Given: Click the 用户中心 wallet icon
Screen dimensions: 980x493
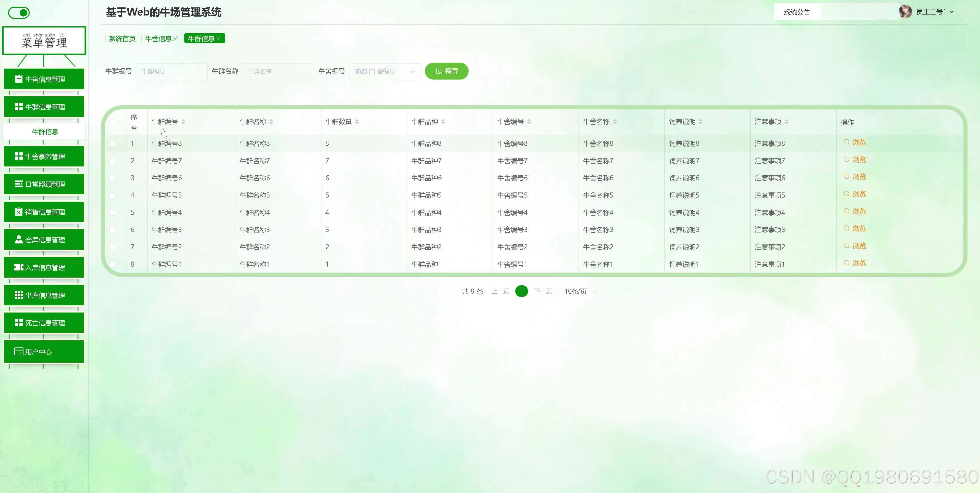Looking at the screenshot, I should (18, 352).
